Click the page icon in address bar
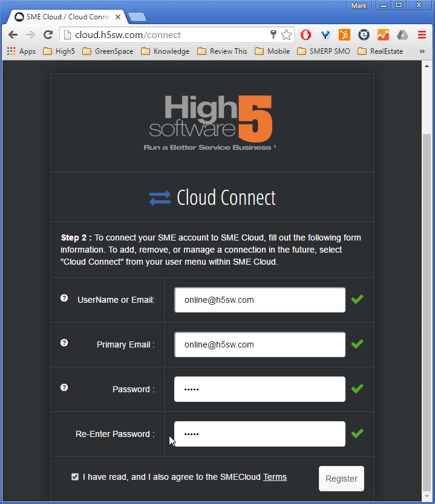 [x=67, y=34]
